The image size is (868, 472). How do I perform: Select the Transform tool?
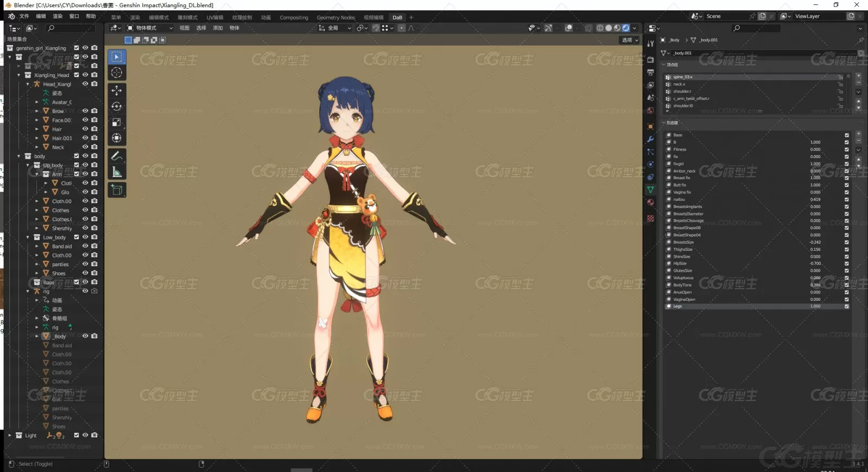[117, 138]
